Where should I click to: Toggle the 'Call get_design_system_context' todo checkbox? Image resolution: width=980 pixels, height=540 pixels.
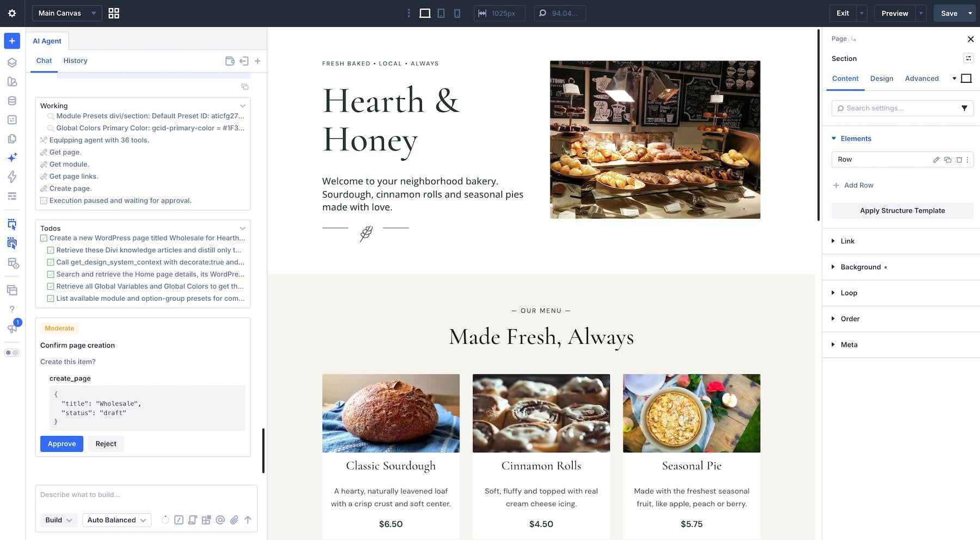[51, 262]
